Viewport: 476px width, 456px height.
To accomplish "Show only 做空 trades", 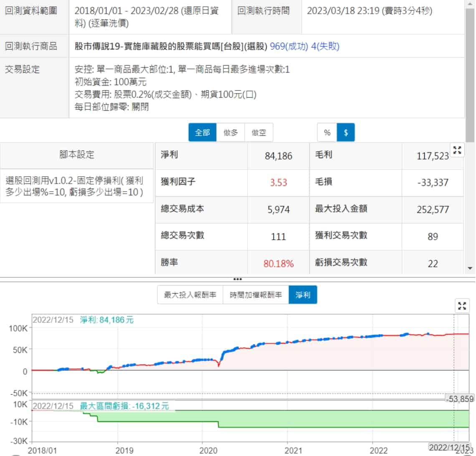I will pos(259,133).
